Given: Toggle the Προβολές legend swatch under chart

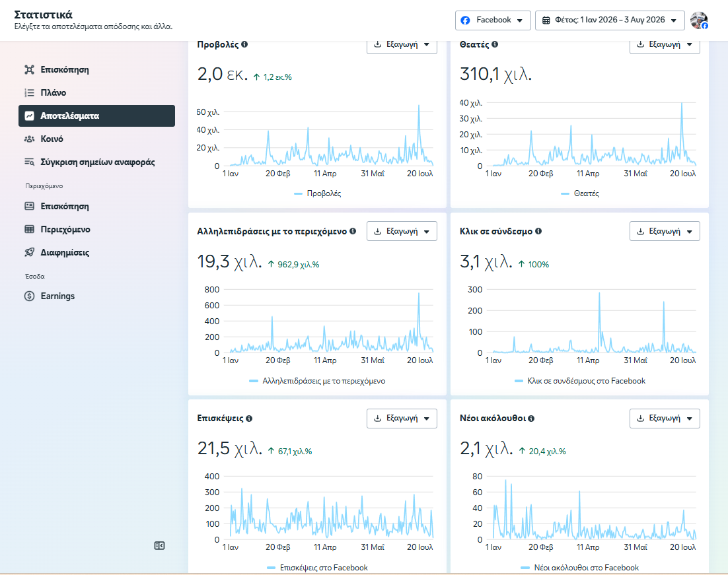Looking at the screenshot, I should tap(298, 193).
